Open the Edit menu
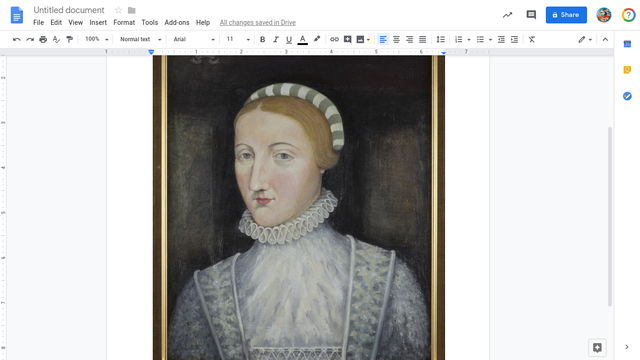 pyautogui.click(x=56, y=22)
